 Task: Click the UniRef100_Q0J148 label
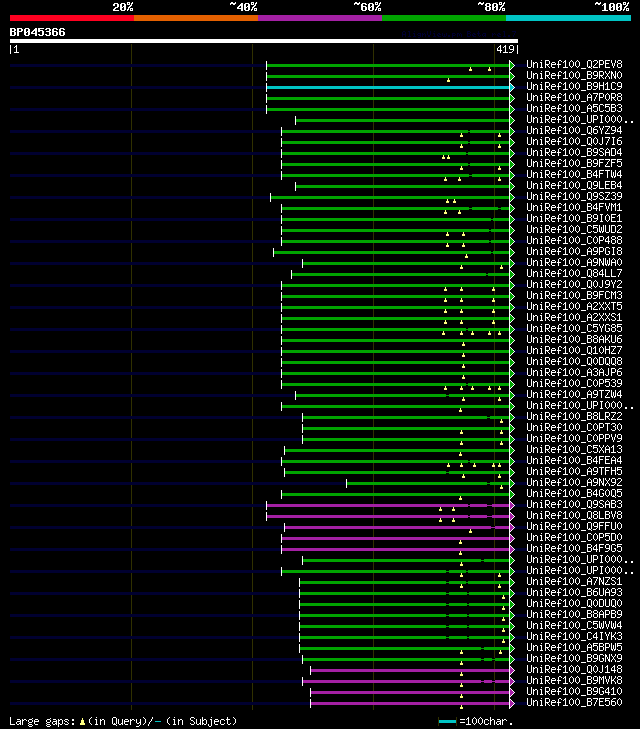coord(574,669)
